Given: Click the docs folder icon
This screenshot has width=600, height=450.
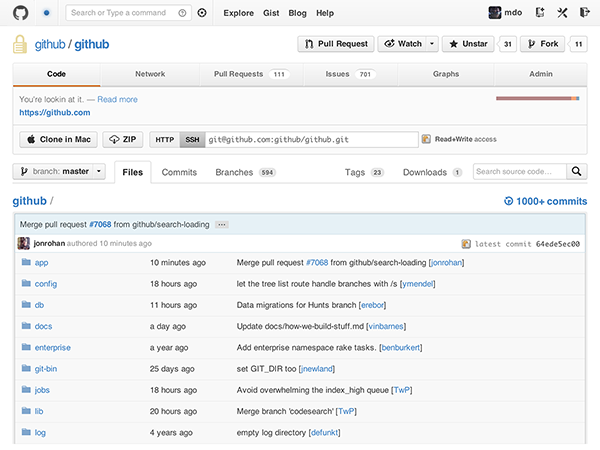Looking at the screenshot, I should click(x=26, y=326).
